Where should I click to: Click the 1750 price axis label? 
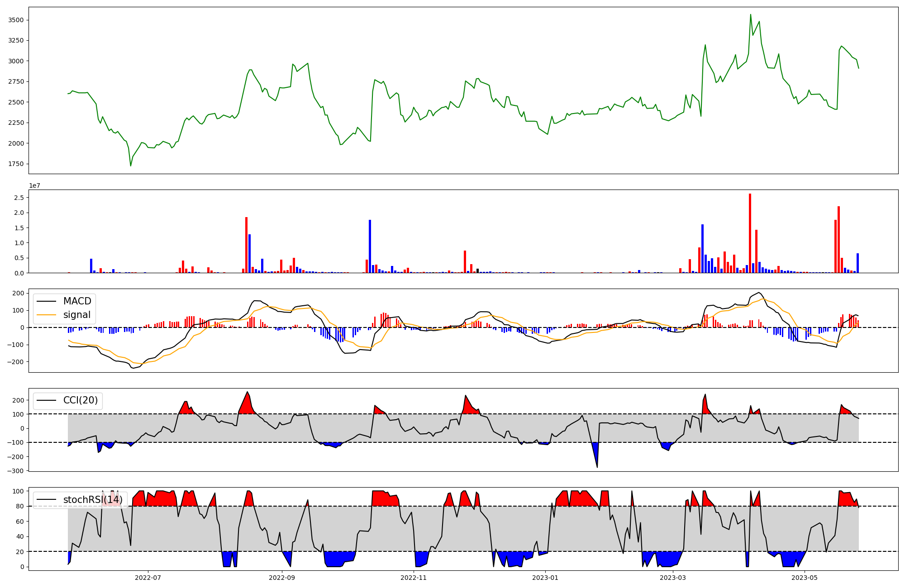(x=16, y=164)
